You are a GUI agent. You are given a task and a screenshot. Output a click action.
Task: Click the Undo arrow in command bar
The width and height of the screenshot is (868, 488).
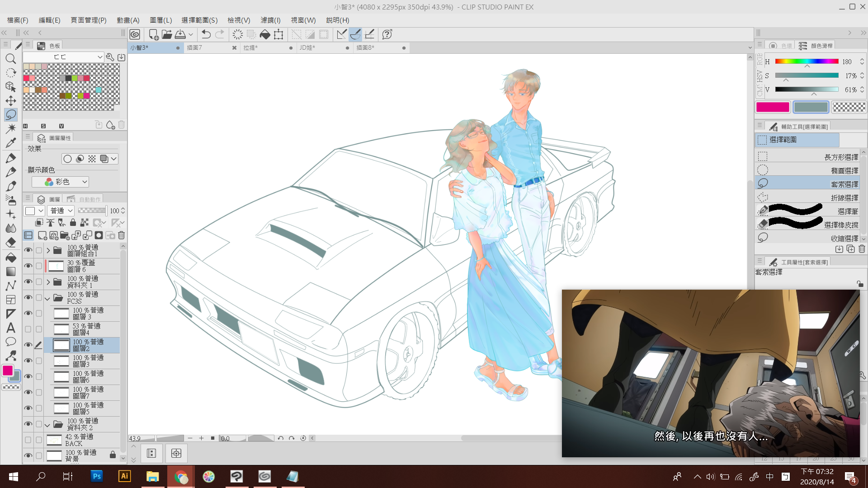pos(206,34)
